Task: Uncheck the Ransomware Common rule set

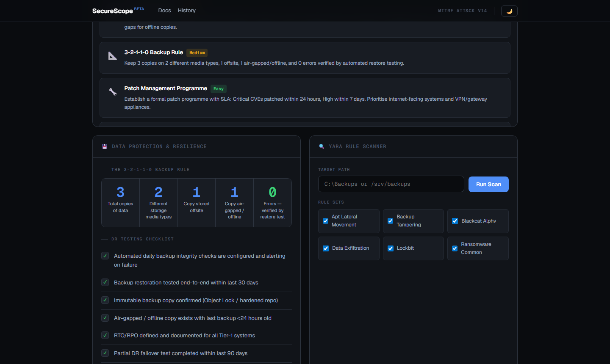Action: point(455,248)
